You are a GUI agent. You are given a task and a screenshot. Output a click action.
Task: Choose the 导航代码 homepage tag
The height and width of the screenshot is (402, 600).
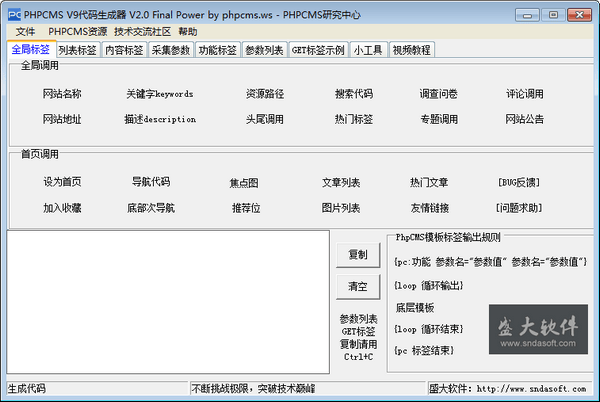(x=151, y=182)
